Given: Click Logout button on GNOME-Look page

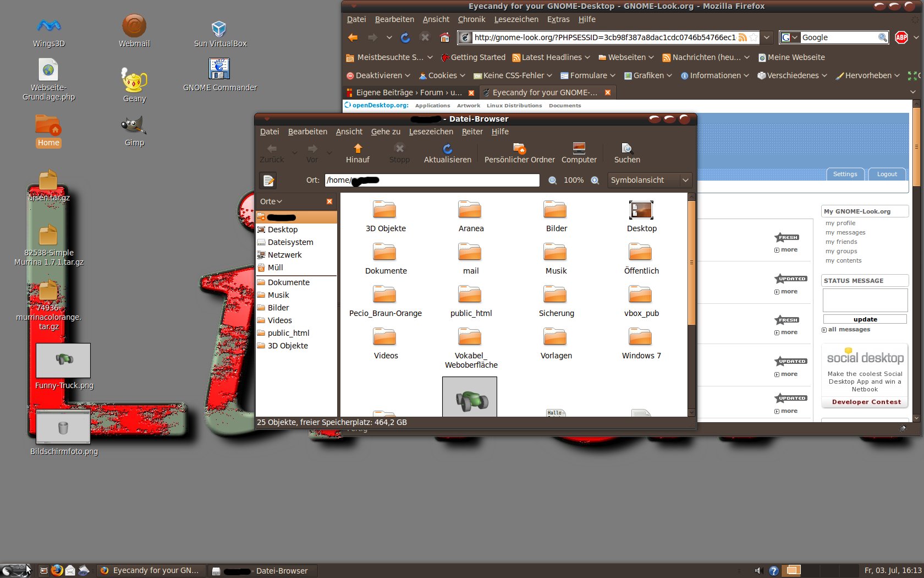Looking at the screenshot, I should tap(887, 174).
